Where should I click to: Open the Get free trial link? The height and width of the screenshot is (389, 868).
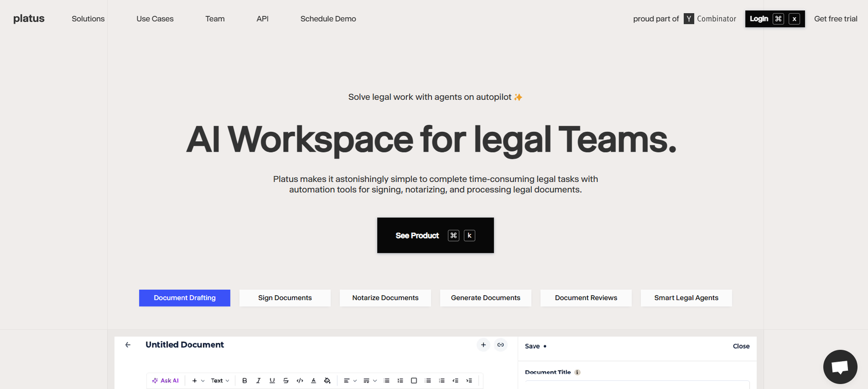(x=835, y=19)
